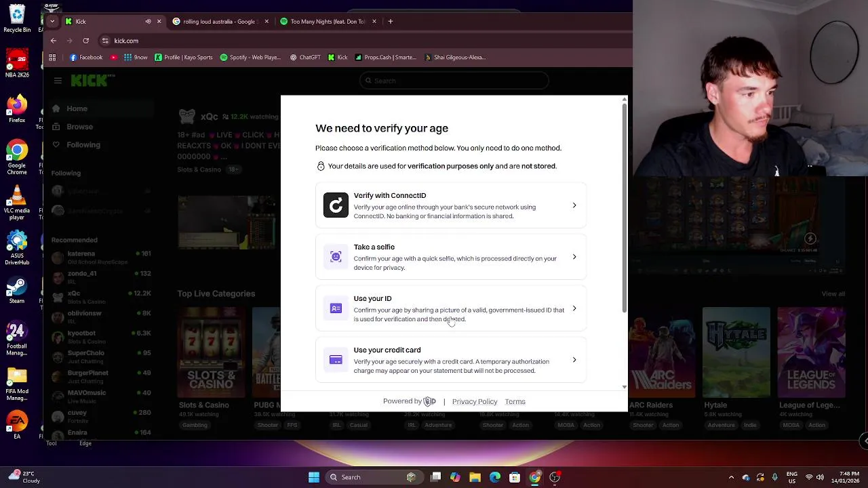Click the Kick search field
Viewport: 868px width, 488px height.
(454, 81)
